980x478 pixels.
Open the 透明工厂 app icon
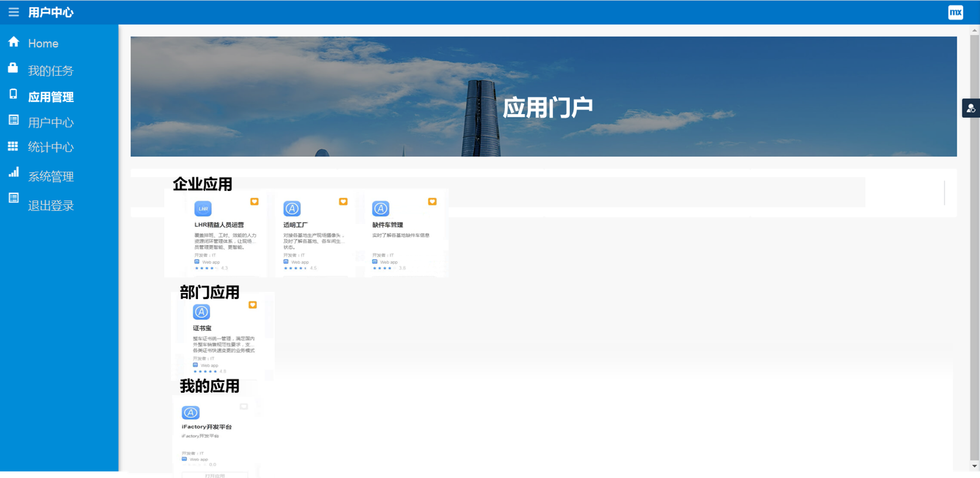(292, 208)
